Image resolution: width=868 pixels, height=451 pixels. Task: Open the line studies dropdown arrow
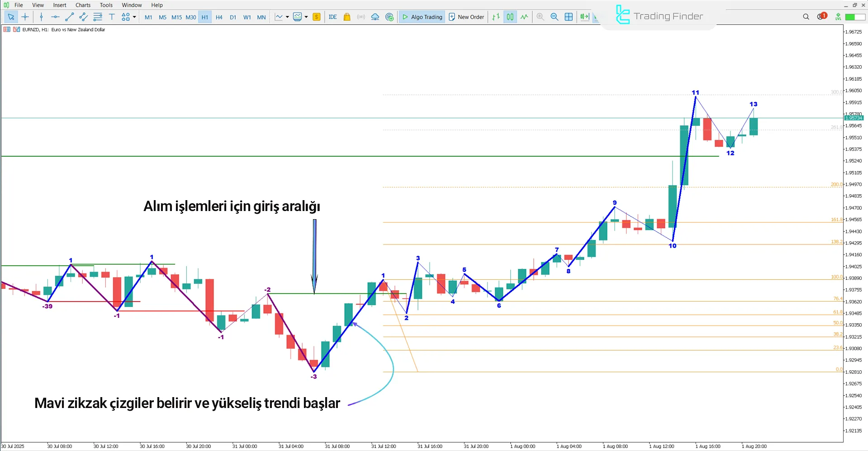tap(287, 17)
